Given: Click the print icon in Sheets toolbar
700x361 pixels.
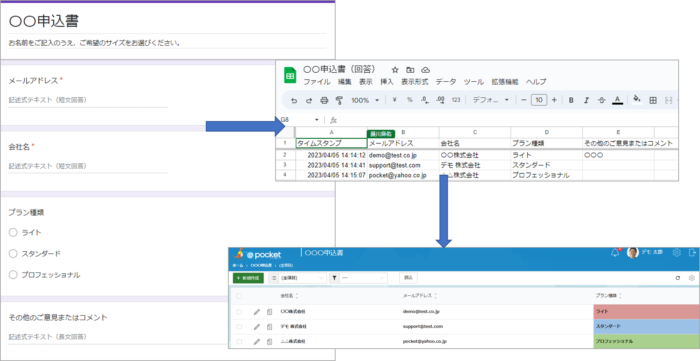Looking at the screenshot, I should pyautogui.click(x=324, y=100).
